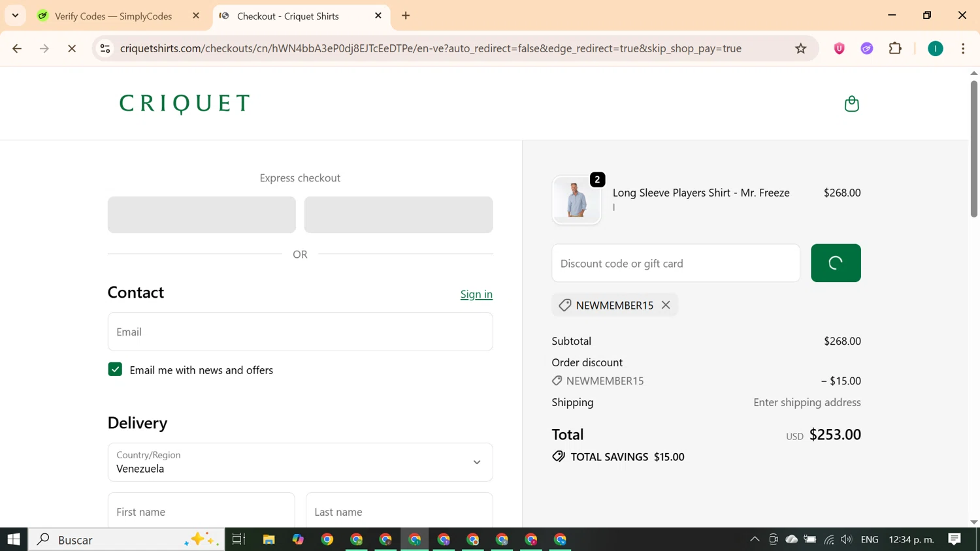
Task: Open the purple circular extension icon
Action: click(867, 48)
